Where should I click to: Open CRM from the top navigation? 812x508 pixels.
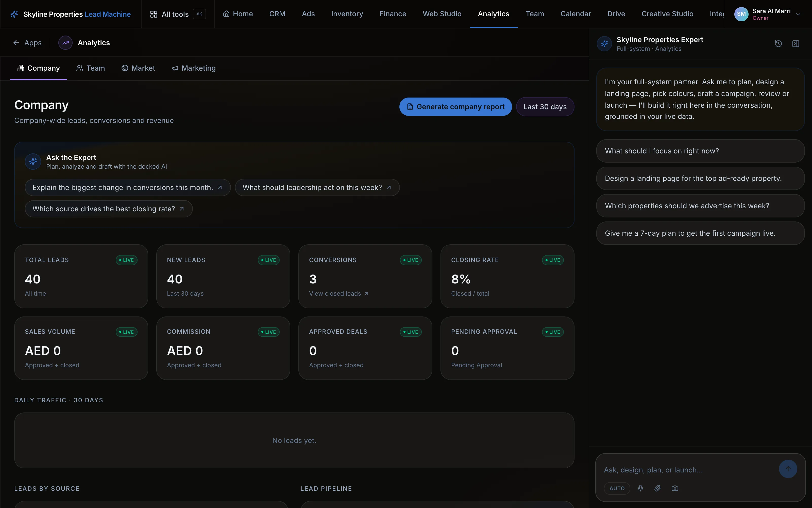(x=277, y=14)
